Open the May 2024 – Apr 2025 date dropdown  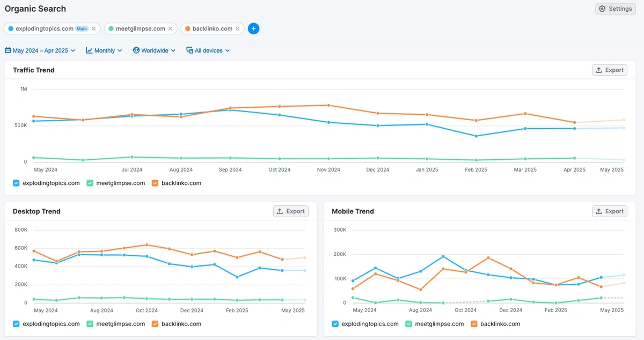coord(40,50)
